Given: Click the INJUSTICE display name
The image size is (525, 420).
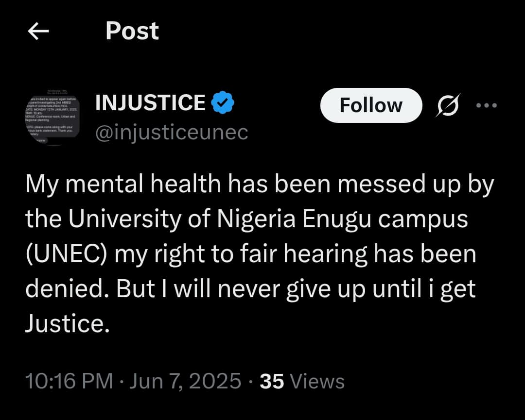Looking at the screenshot, I should (x=151, y=103).
